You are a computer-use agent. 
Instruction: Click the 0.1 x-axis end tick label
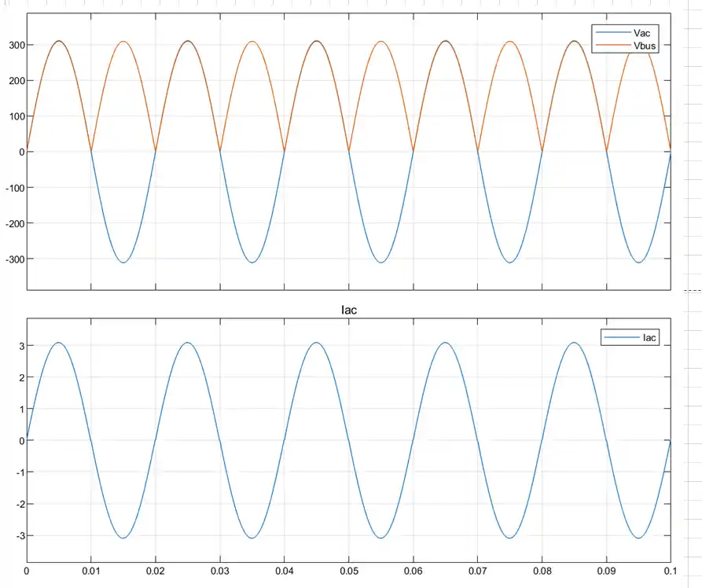click(671, 571)
